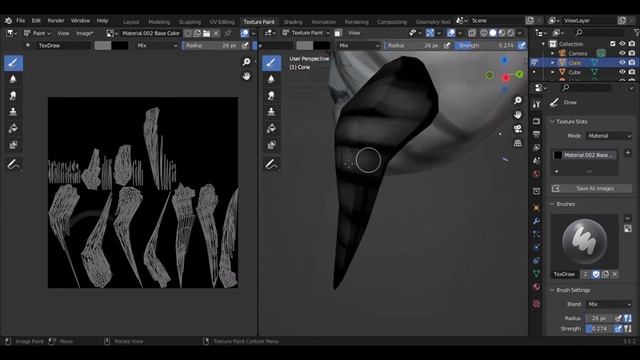Open the Modifier wrench properties tab

pos(536,221)
